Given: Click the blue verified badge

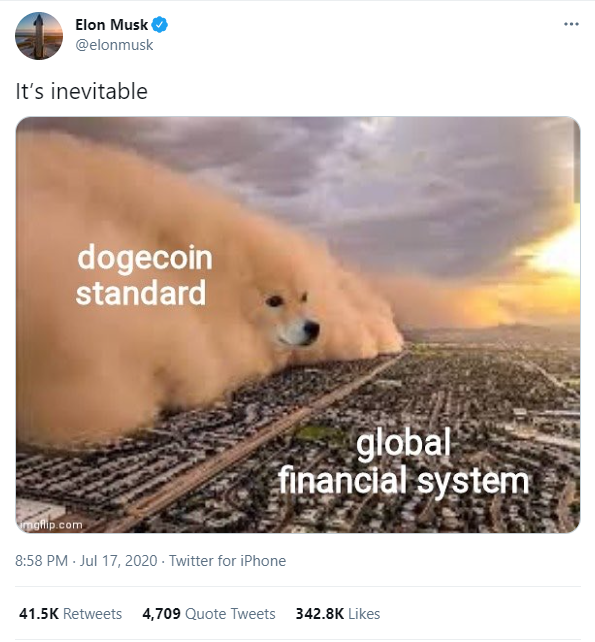Looking at the screenshot, I should 160,25.
